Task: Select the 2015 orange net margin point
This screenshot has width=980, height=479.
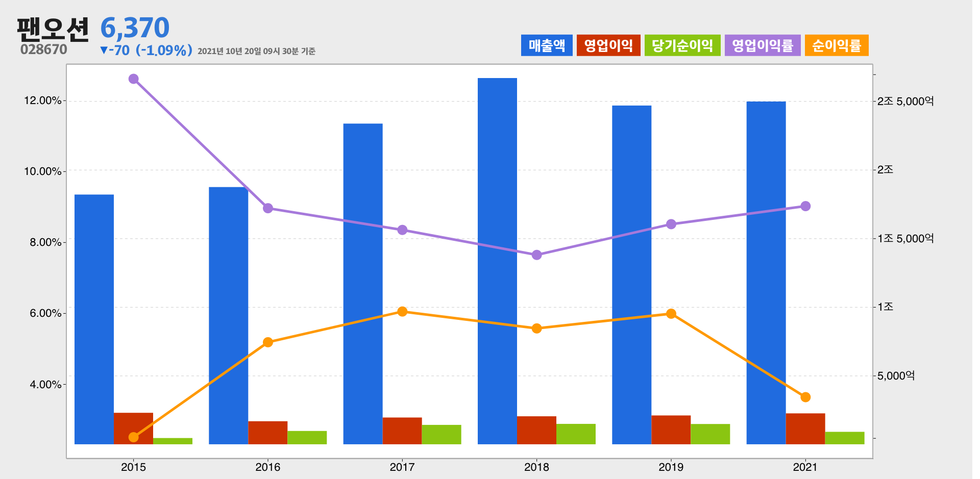Action: pyautogui.click(x=134, y=437)
